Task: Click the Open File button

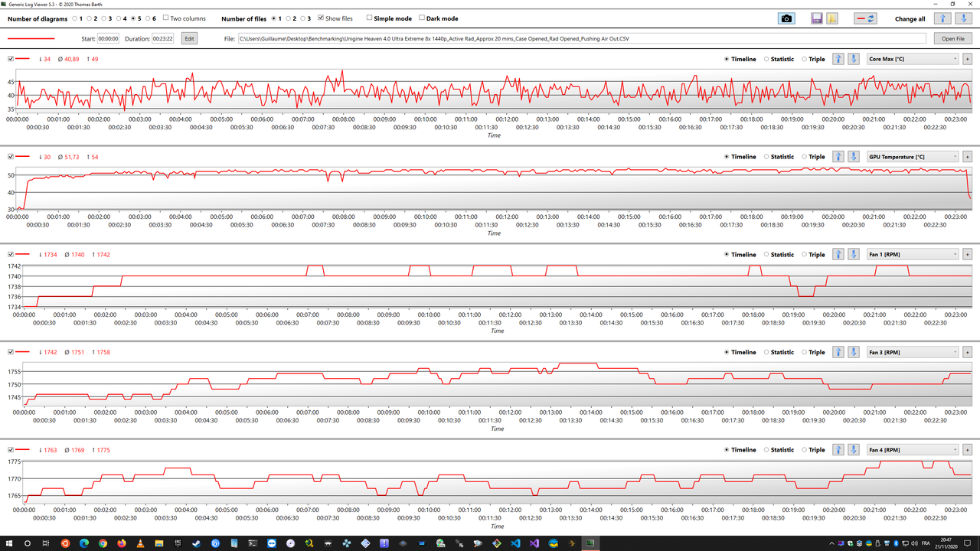Action: (x=952, y=37)
